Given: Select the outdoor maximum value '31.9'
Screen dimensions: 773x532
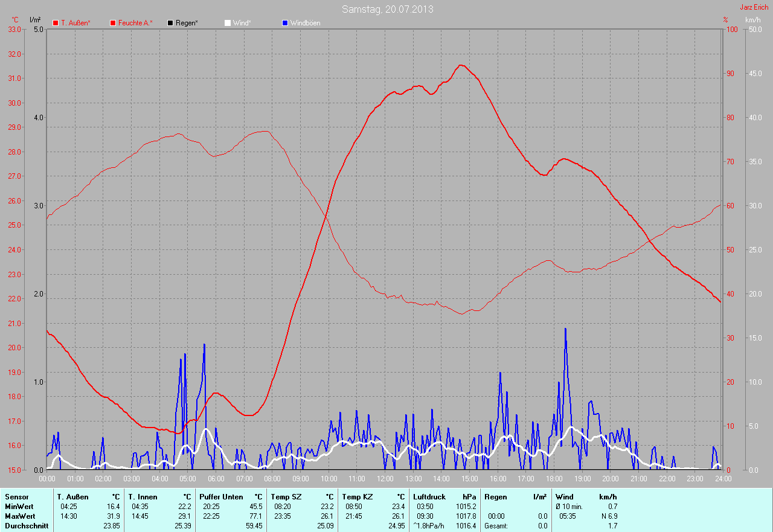Looking at the screenshot, I should pyautogui.click(x=114, y=516).
